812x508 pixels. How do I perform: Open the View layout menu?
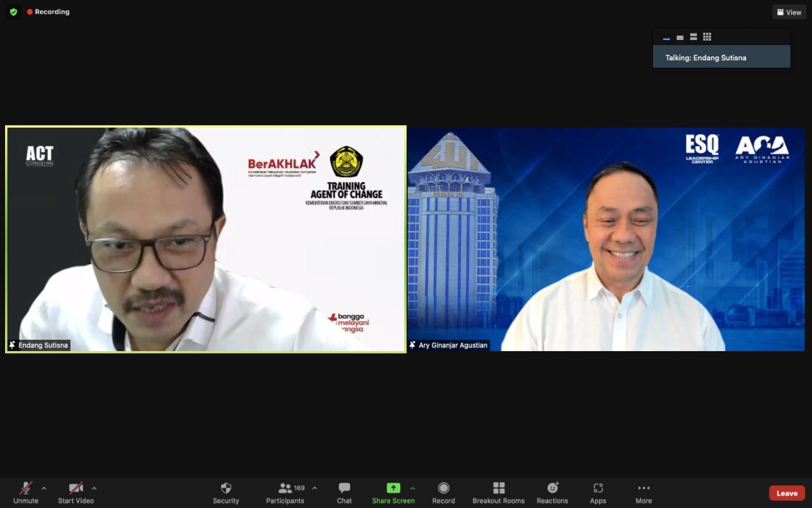pyautogui.click(x=789, y=12)
